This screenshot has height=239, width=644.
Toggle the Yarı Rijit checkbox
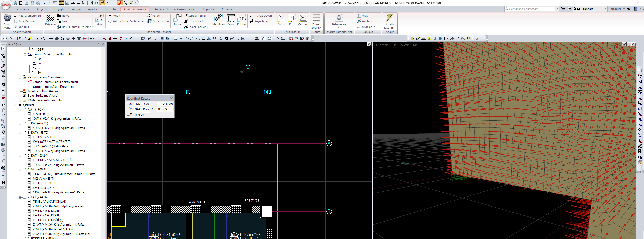pyautogui.click(x=16, y=27)
